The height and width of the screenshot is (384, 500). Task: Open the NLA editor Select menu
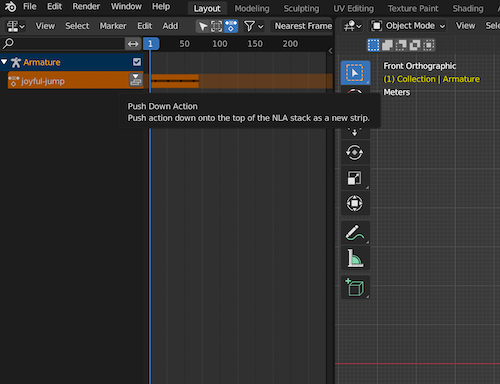[x=77, y=26]
